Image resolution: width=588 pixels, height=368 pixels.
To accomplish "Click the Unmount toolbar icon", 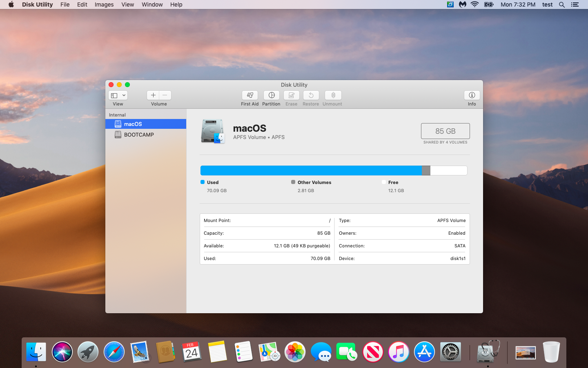I will [x=333, y=95].
